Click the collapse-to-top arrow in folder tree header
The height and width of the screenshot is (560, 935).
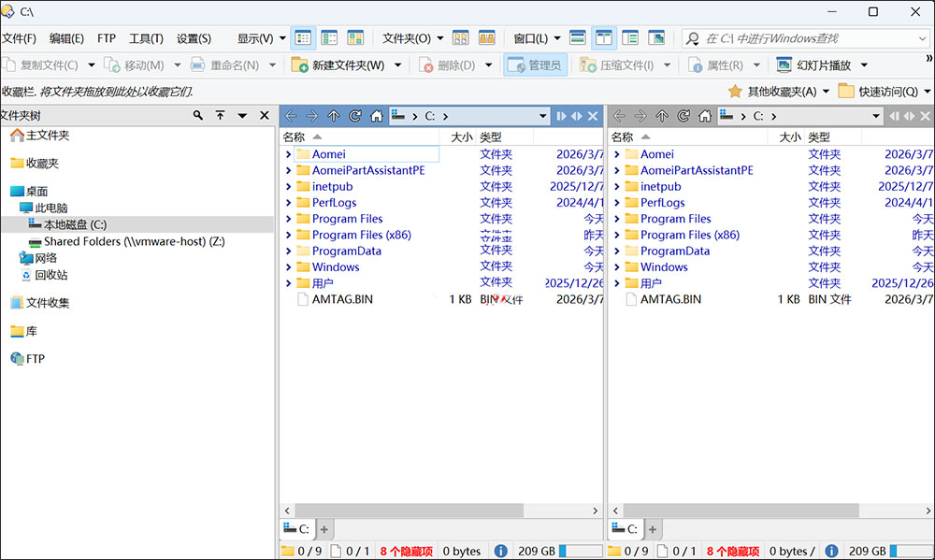click(220, 115)
